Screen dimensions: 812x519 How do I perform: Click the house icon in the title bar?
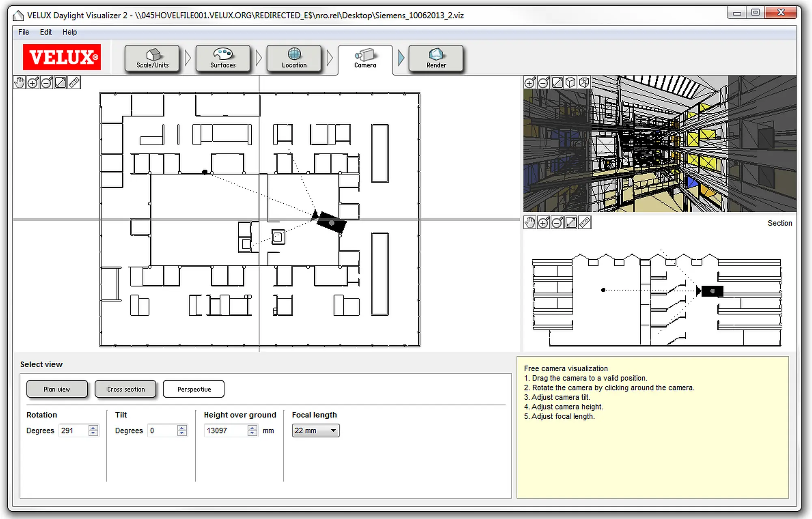click(x=18, y=15)
